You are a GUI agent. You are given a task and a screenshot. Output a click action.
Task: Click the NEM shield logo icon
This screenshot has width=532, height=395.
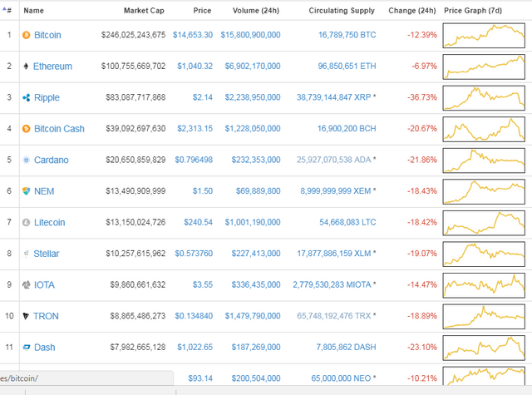point(26,191)
